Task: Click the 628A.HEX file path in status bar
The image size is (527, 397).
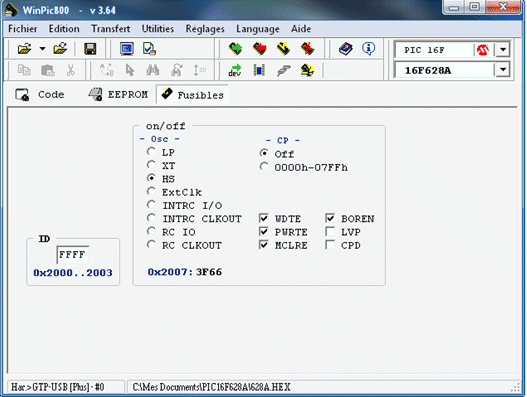Action: [211, 387]
